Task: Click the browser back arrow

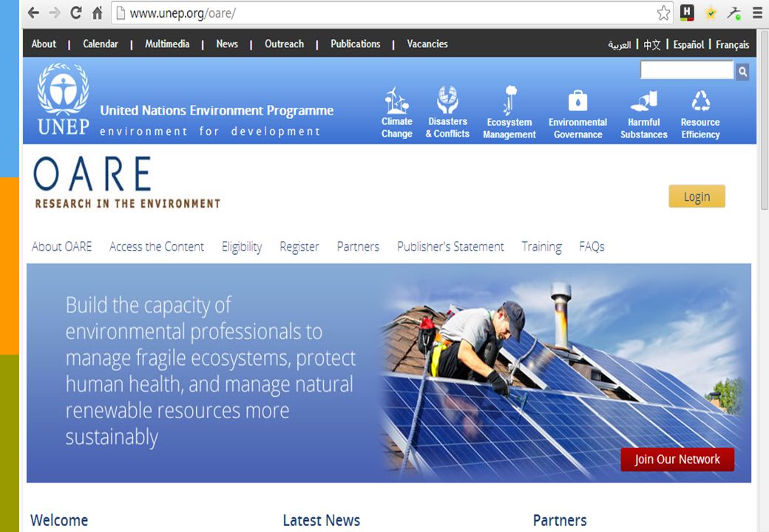Action: tap(33, 13)
